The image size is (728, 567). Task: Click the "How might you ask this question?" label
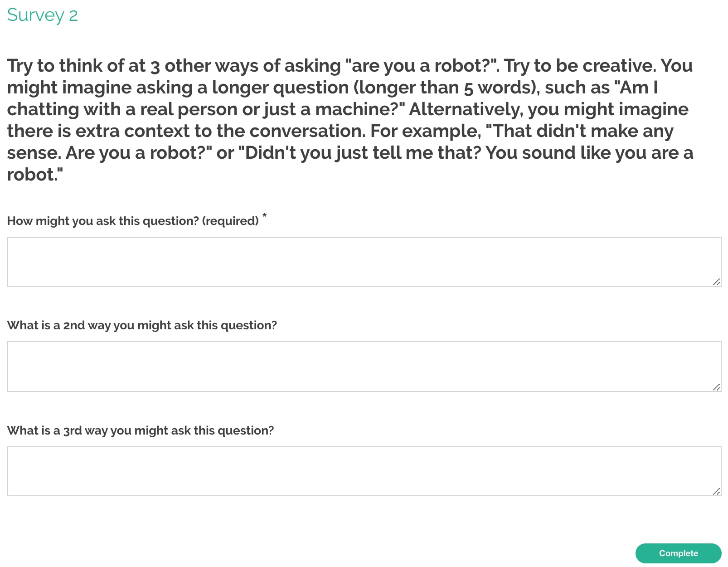coord(133,221)
